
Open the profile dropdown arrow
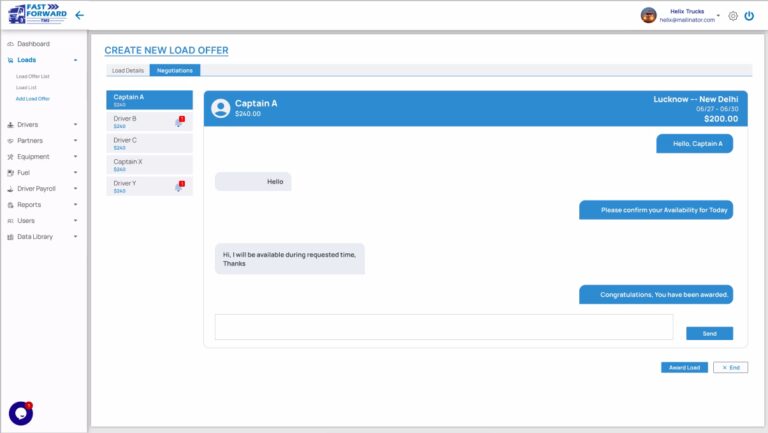click(x=719, y=16)
